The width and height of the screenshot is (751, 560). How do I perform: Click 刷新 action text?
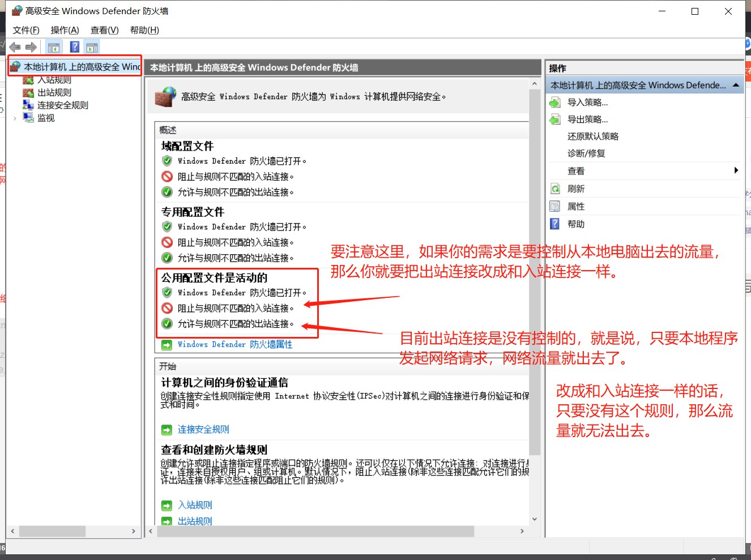click(576, 189)
